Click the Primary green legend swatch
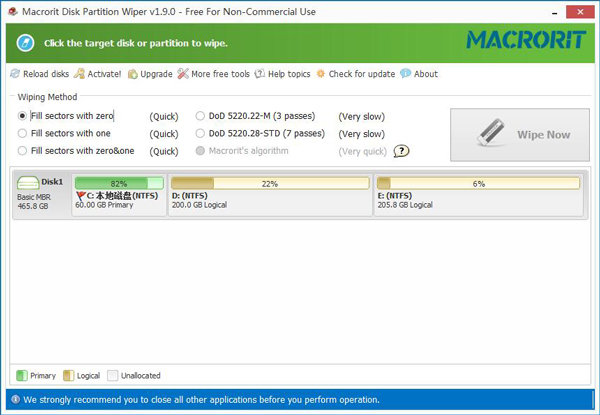 22,376
